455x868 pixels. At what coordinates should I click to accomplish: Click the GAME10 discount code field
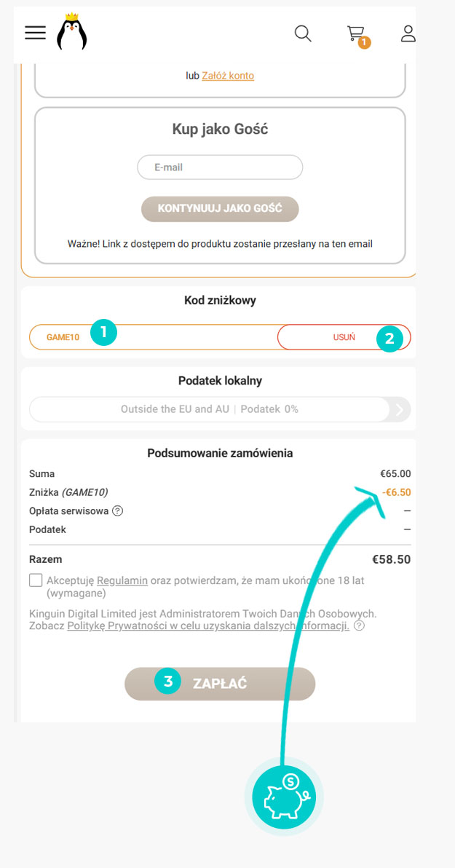(154, 337)
